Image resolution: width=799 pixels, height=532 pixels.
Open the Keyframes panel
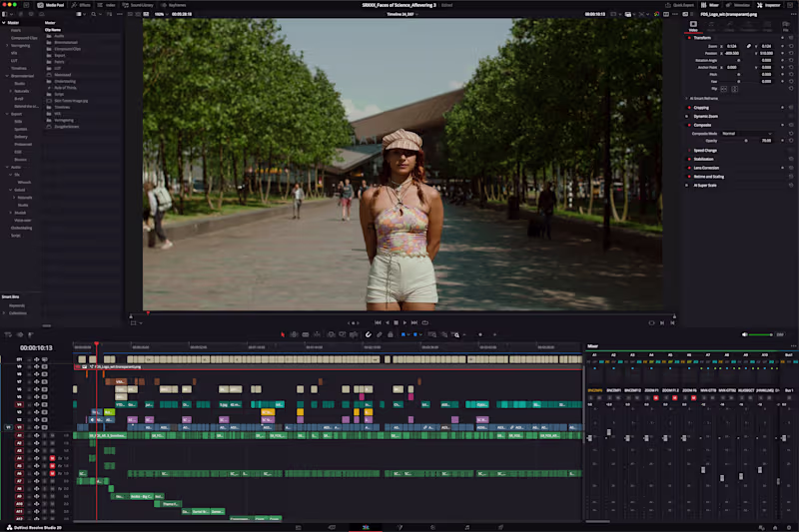pos(174,5)
